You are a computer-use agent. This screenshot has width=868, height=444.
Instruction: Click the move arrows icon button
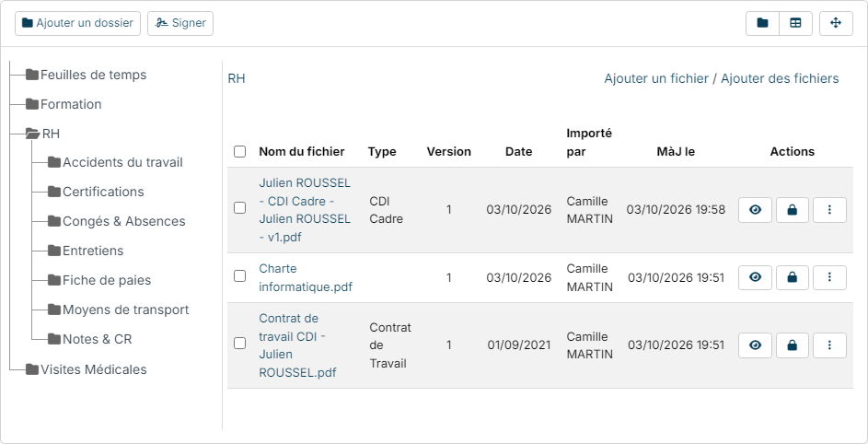[836, 23]
